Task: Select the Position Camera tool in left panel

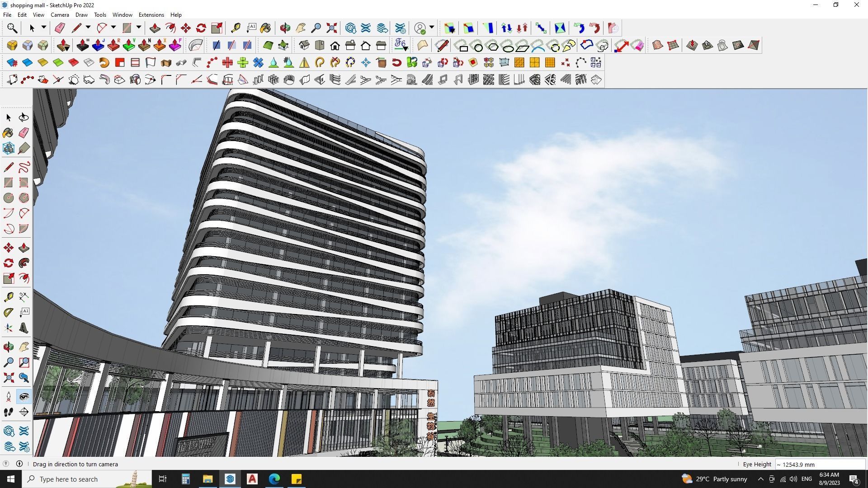Action: [8, 397]
